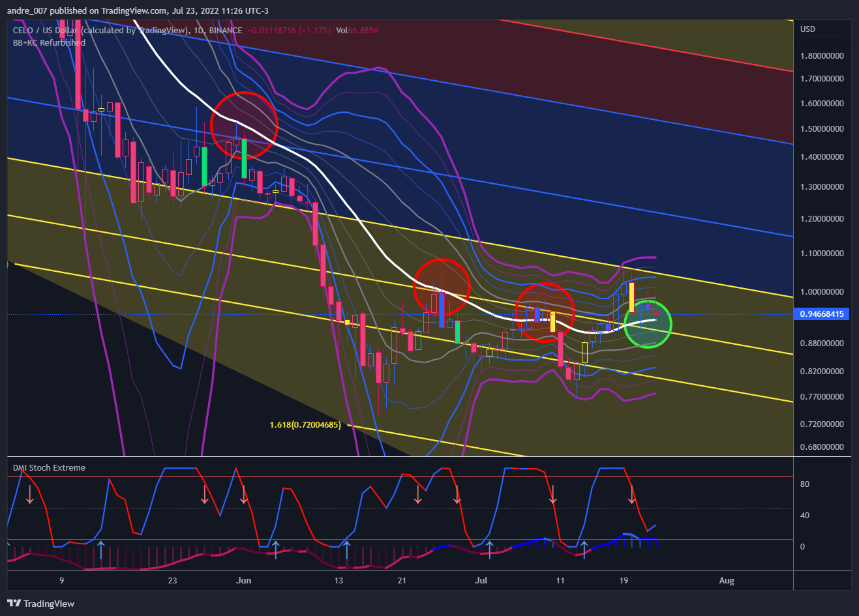Click the 0.72000000 price axis label

(822, 424)
